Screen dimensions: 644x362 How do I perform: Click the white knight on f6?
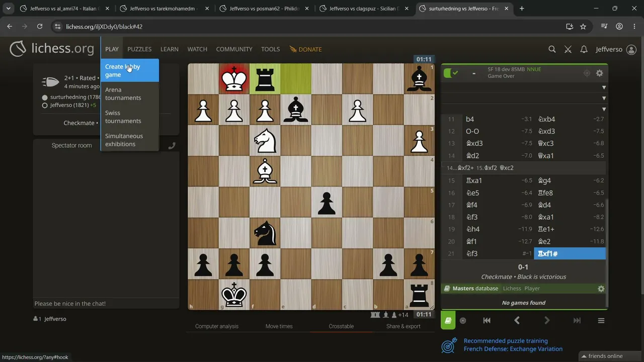(265, 140)
